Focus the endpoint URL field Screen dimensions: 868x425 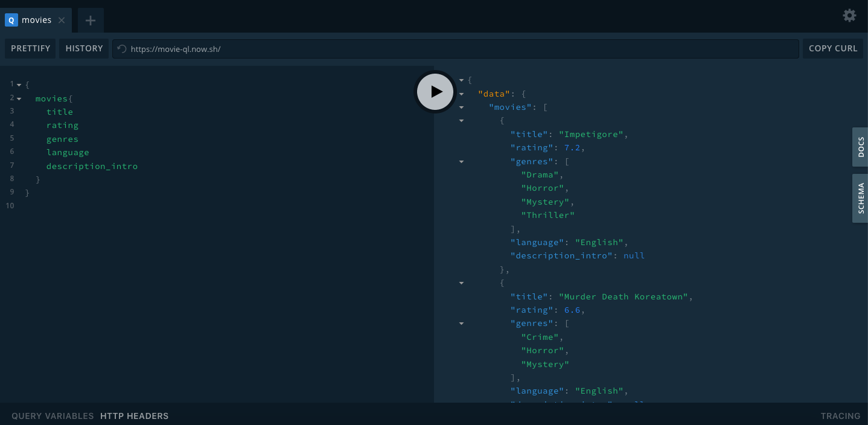(x=456, y=49)
